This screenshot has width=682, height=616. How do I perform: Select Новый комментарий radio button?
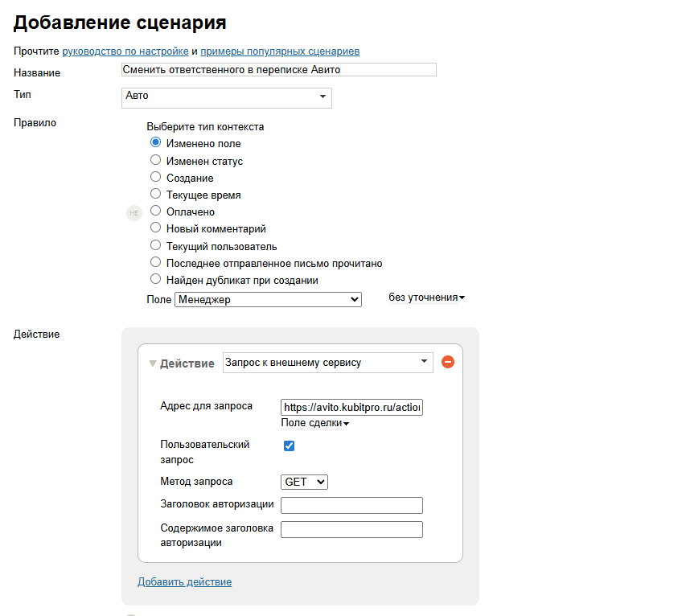[x=156, y=228]
